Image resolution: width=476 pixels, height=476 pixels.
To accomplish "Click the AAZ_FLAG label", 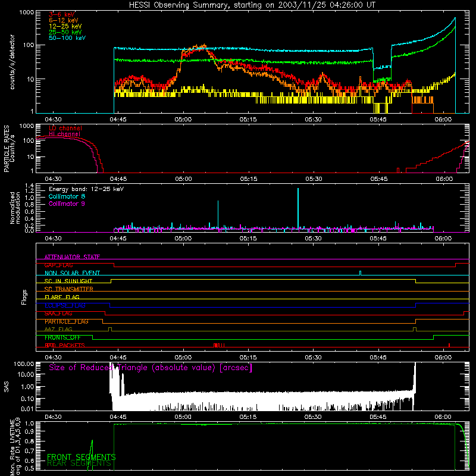I will (58, 330).
